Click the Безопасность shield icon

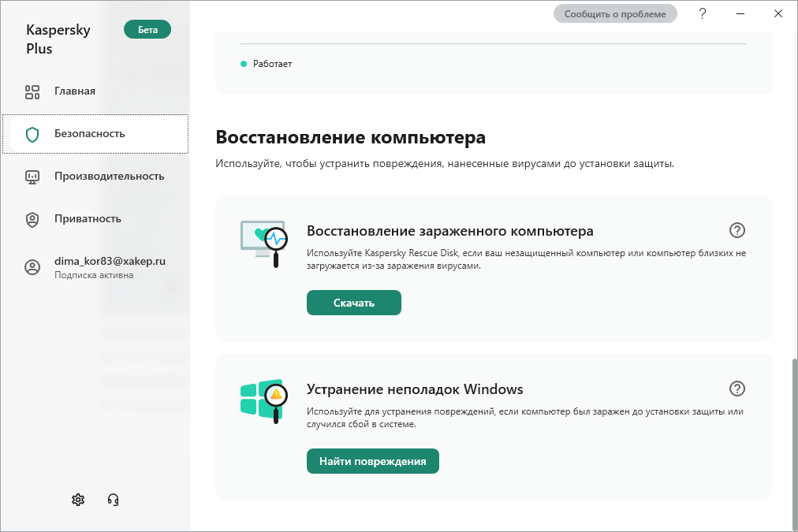click(32, 134)
